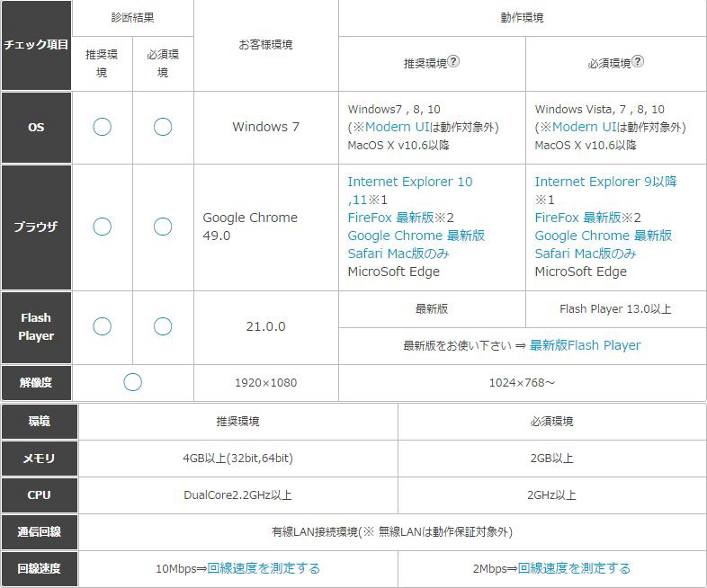Click the Flash Player row required circle icon
Image resolution: width=707 pixels, height=588 pixels.
click(x=162, y=326)
